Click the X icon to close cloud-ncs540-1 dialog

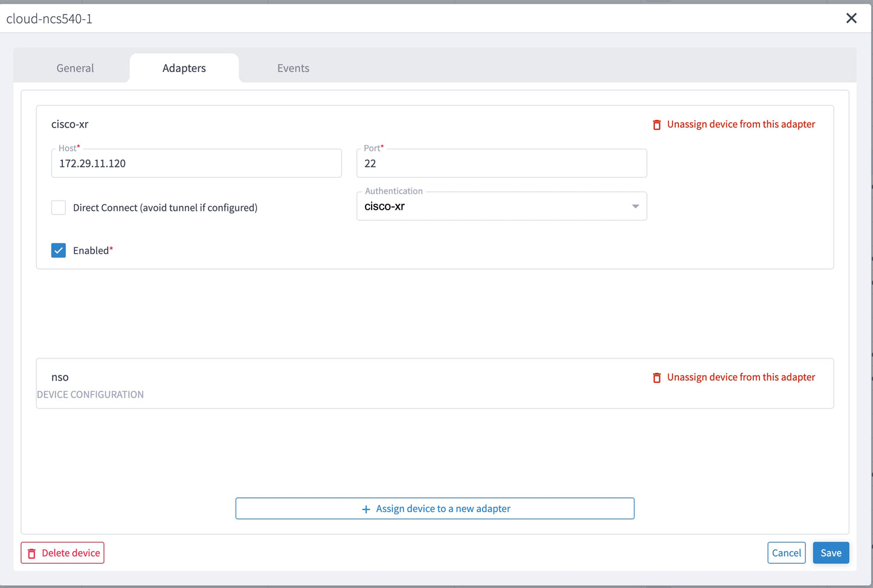click(851, 18)
